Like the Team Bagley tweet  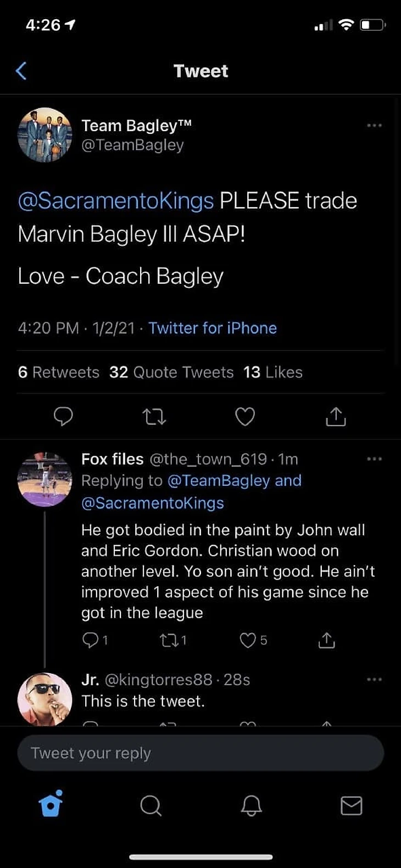coord(245,417)
